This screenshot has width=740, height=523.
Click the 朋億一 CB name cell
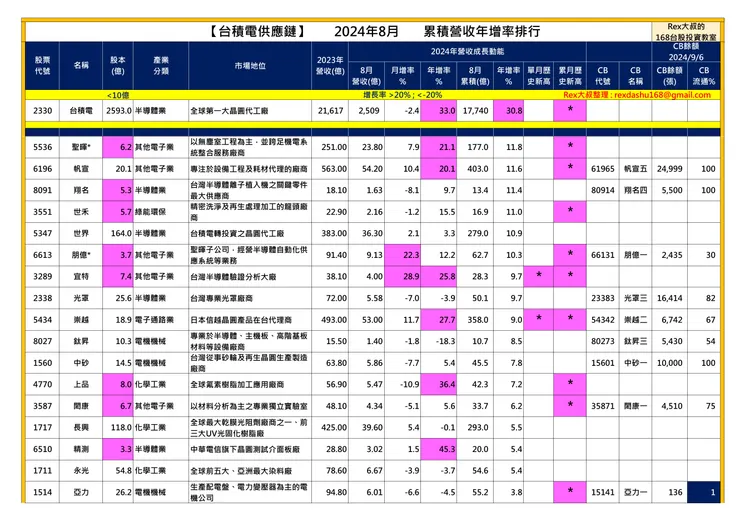[635, 255]
